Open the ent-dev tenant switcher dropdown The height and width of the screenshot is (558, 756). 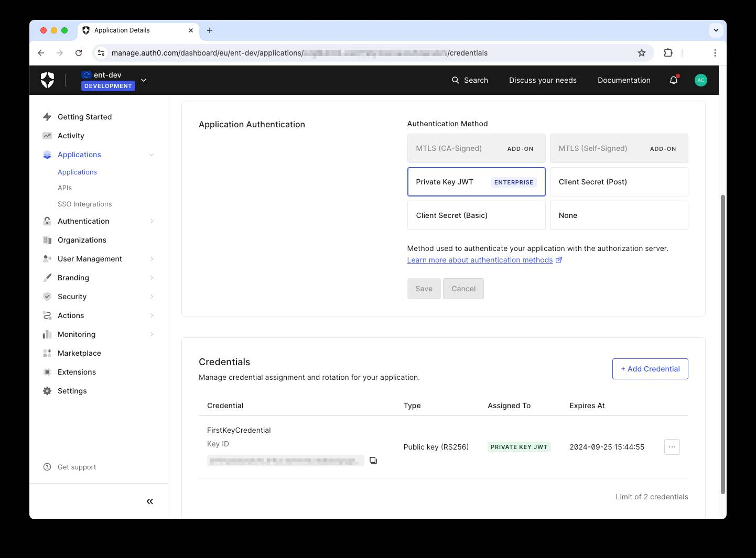coord(144,80)
